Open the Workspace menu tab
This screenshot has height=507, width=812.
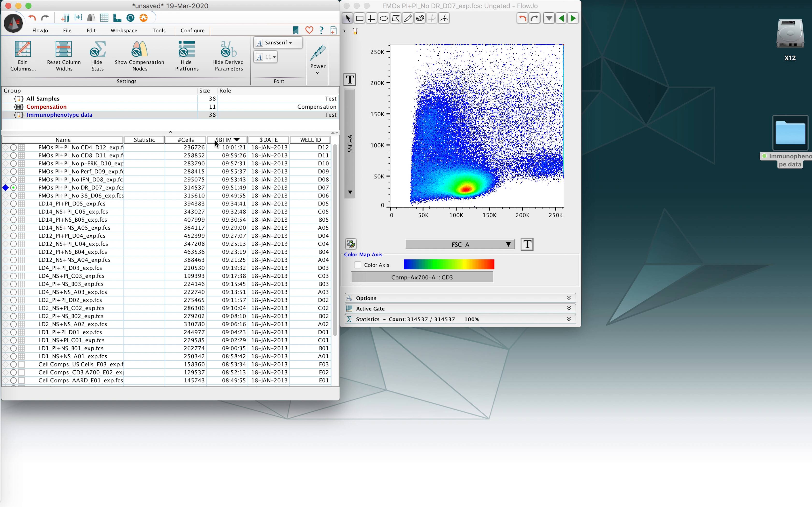[x=124, y=30]
